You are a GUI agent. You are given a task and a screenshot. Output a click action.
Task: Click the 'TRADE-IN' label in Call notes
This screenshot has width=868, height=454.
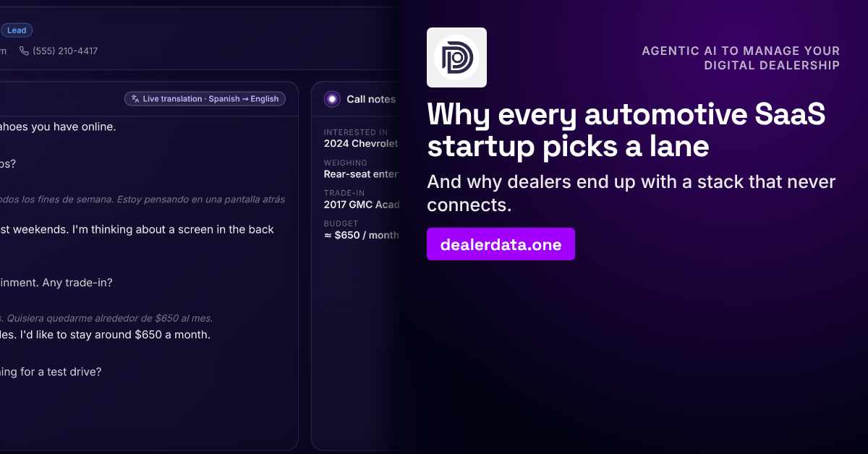[344, 194]
